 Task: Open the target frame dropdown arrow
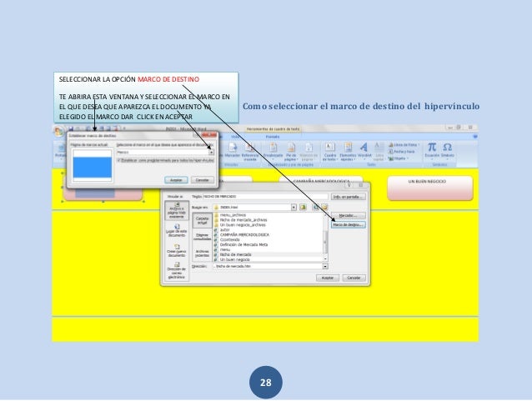click(211, 153)
